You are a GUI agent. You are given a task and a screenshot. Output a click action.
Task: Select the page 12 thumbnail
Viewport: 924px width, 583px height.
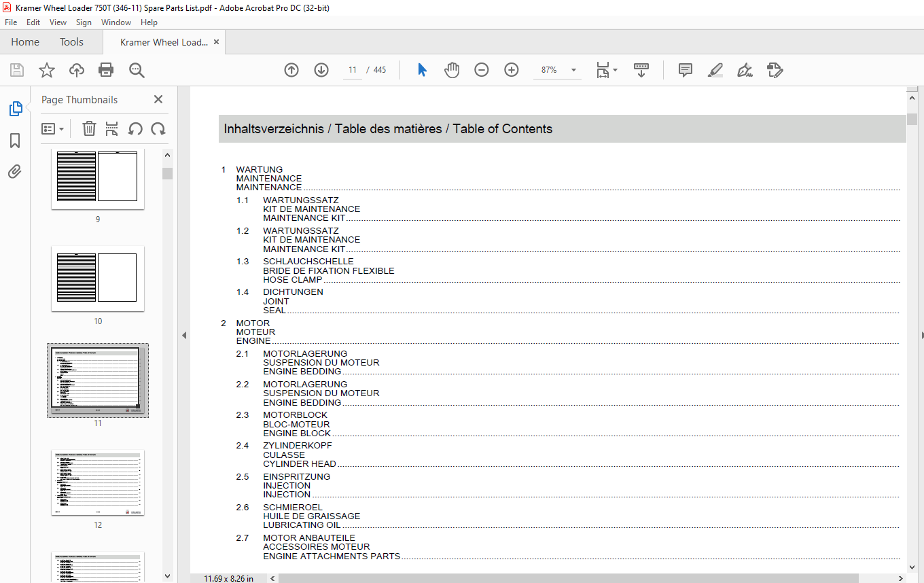point(98,482)
